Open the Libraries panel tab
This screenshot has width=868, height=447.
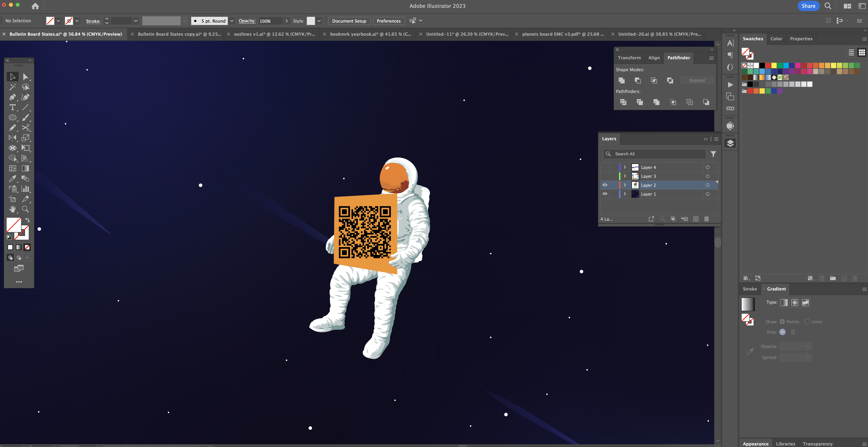[786, 444]
